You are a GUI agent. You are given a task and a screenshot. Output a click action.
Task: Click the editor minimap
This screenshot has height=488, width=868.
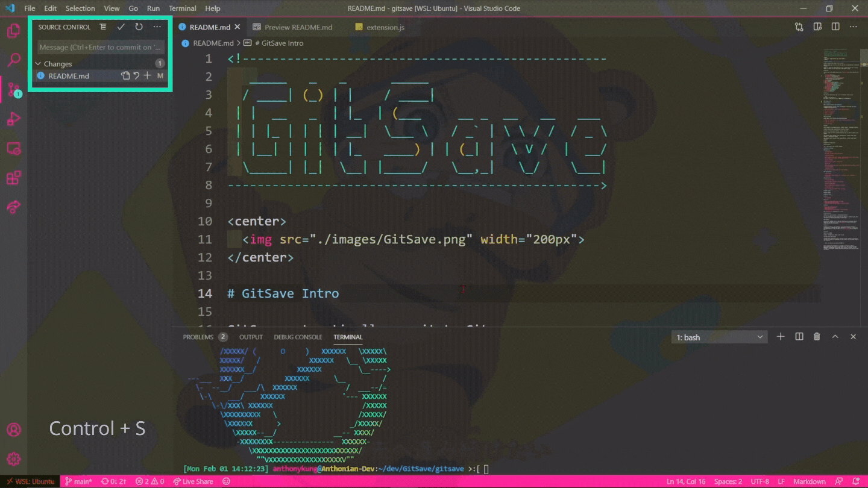841,151
